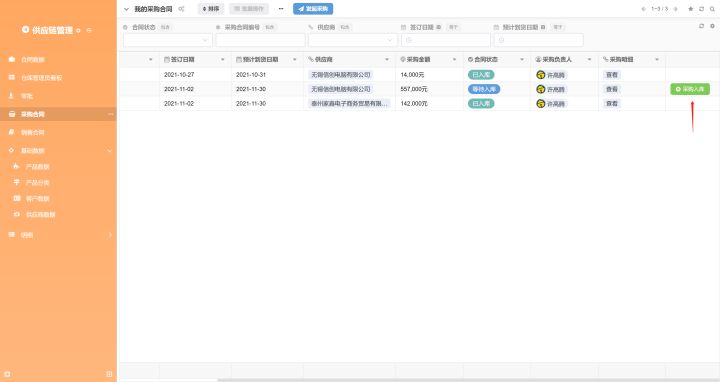Open the 签订日期 column header dropdown arrow
This screenshot has width=720, height=382.
tap(223, 60)
